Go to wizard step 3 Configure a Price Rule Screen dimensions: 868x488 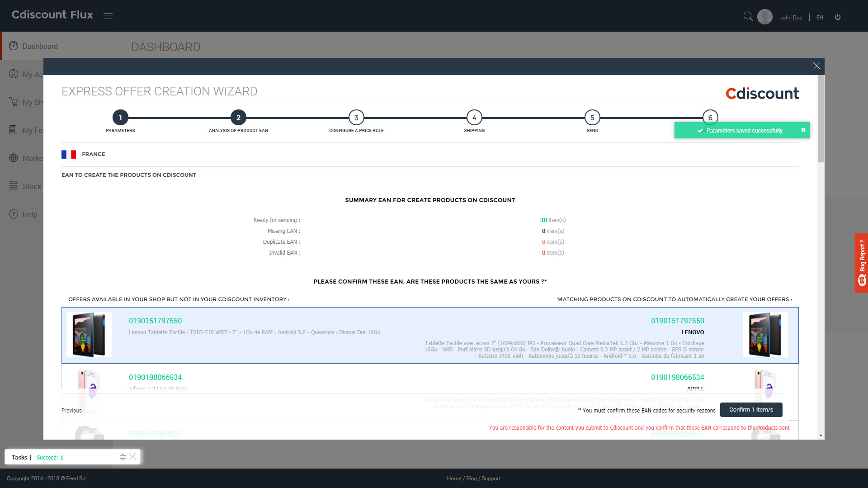pos(356,118)
